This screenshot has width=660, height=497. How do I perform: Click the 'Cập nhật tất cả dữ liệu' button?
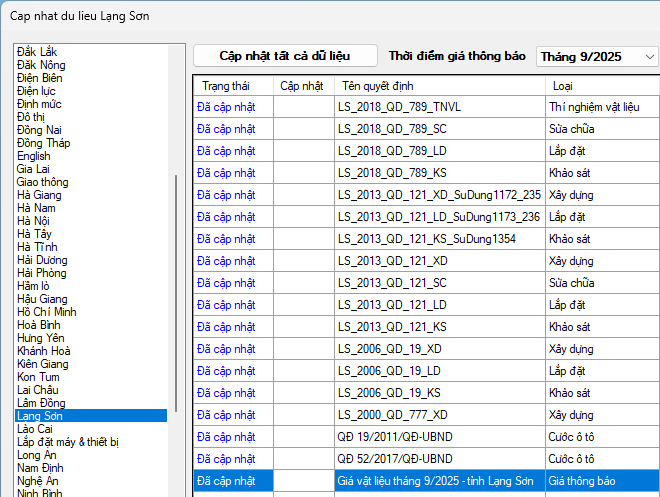[285, 56]
